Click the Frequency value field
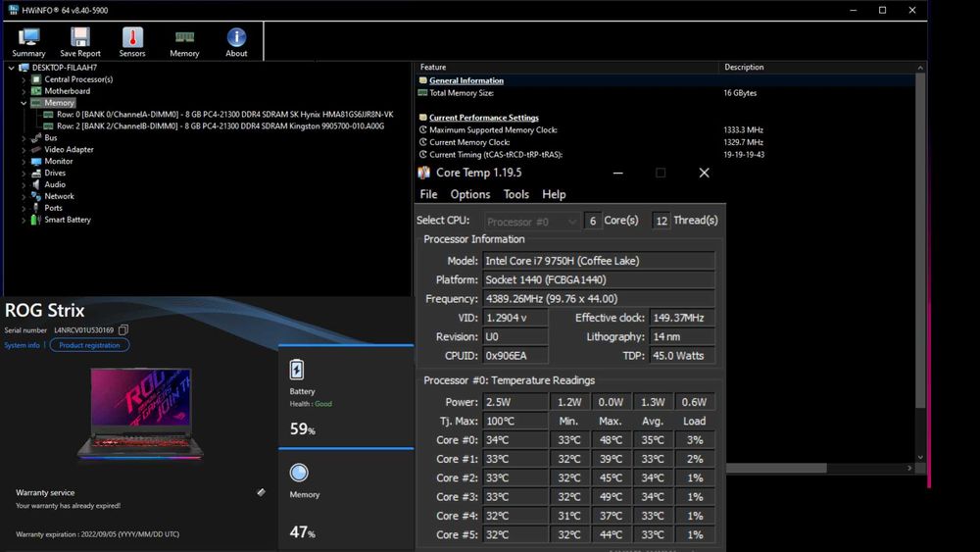This screenshot has width=980, height=552. [x=598, y=299]
